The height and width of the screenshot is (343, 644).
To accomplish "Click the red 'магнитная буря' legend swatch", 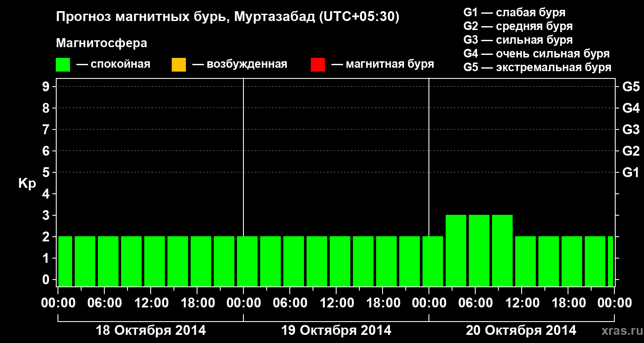I will coord(318,65).
